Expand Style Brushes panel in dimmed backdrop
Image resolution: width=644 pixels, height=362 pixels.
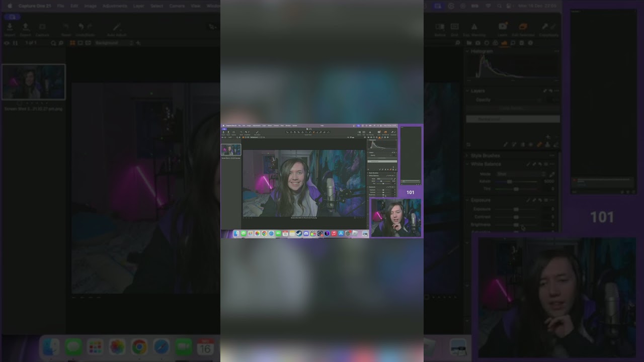[467, 156]
